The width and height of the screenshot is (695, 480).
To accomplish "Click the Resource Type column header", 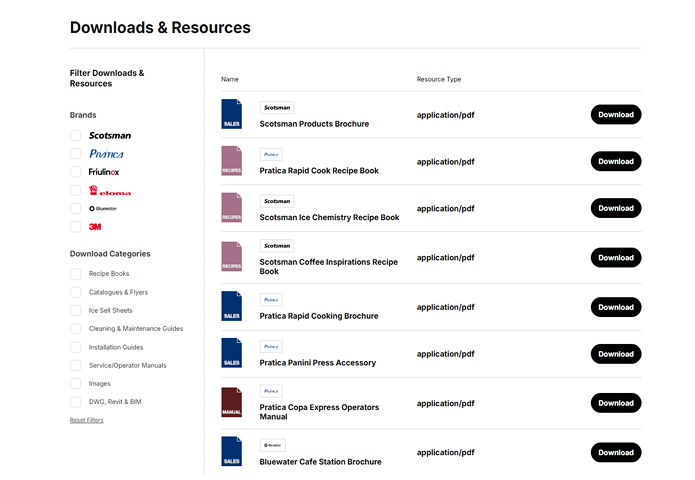I will [439, 79].
